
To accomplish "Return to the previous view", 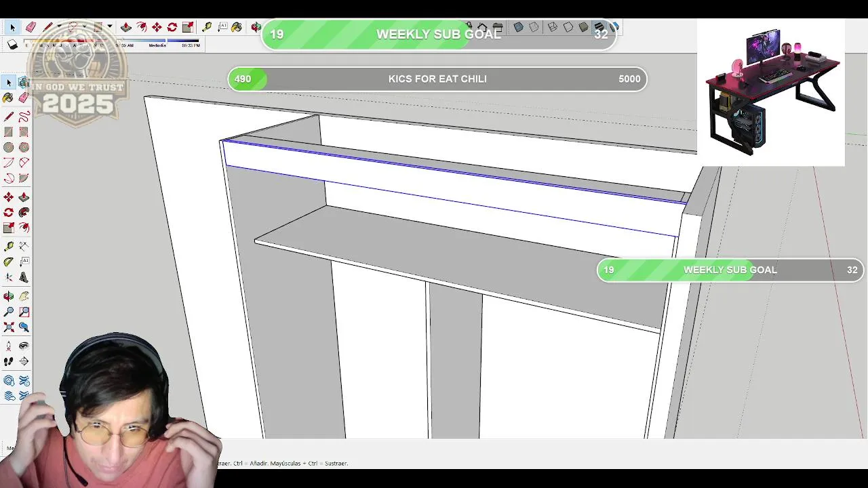I will point(24,327).
